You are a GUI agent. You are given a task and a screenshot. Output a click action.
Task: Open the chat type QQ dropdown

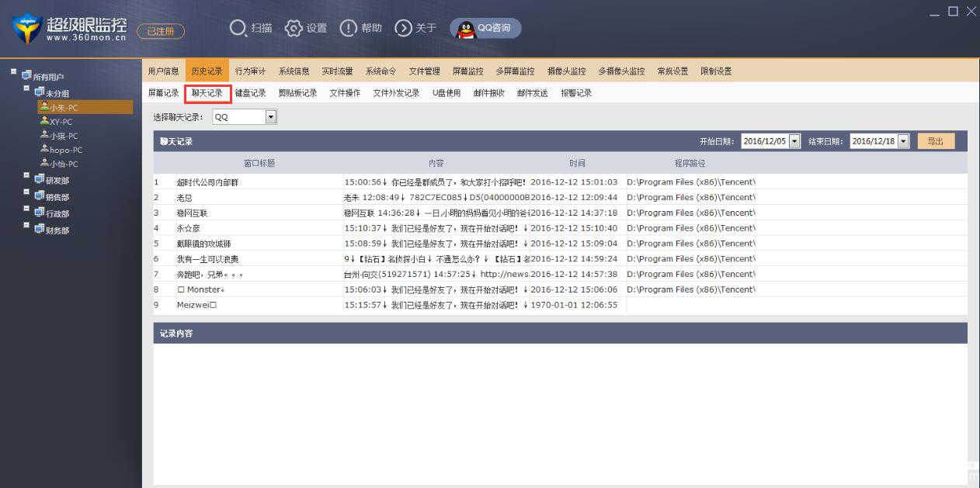tap(271, 117)
